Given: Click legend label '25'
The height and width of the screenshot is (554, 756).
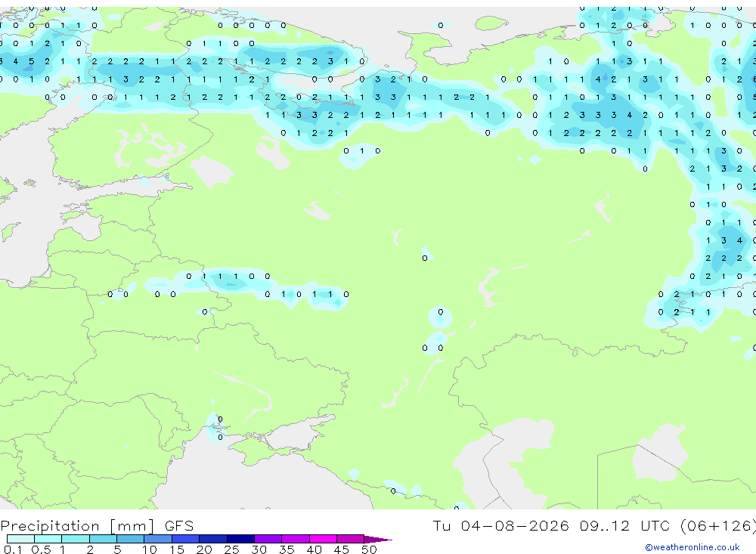Looking at the screenshot, I should coord(231,549).
